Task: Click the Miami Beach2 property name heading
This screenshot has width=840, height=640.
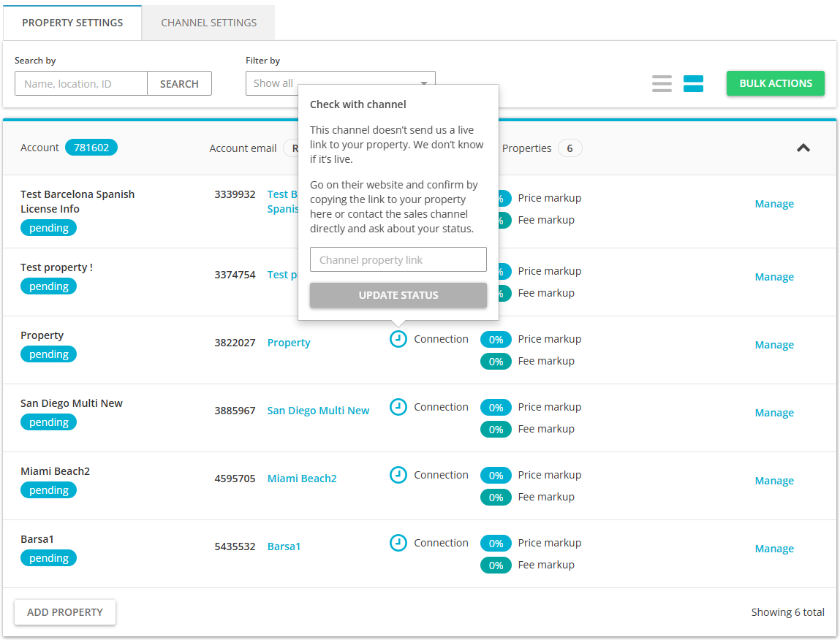Action: [x=55, y=471]
